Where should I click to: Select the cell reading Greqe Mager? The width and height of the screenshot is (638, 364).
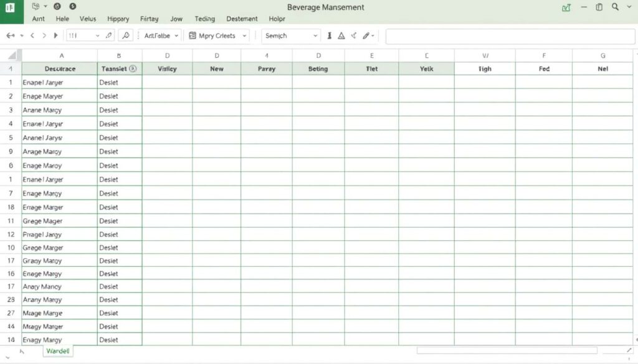[x=60, y=221]
